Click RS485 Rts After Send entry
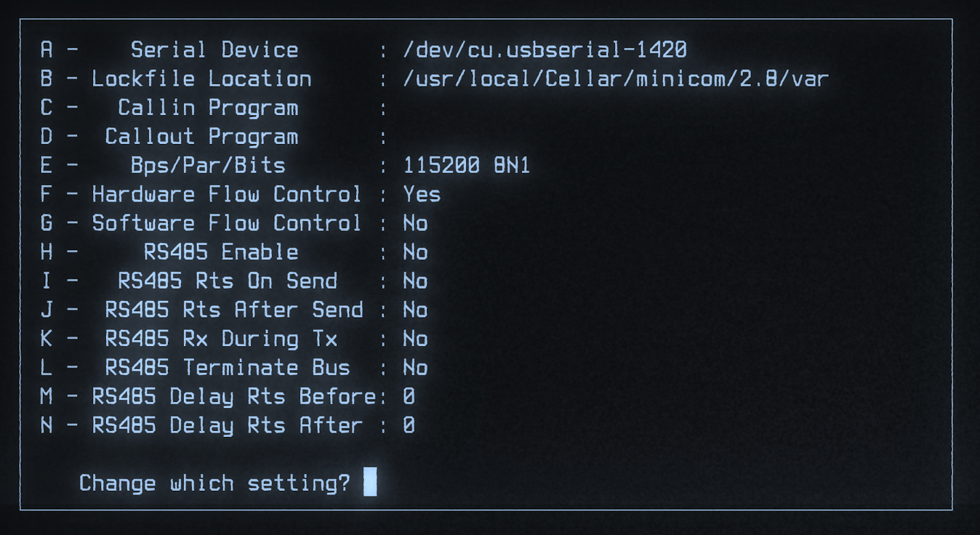Image resolution: width=980 pixels, height=535 pixels. click(x=234, y=309)
